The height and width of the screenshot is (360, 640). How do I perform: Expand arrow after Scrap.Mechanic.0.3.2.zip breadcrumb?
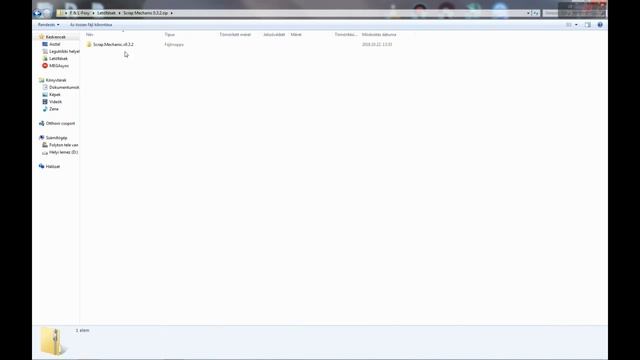pos(171,13)
